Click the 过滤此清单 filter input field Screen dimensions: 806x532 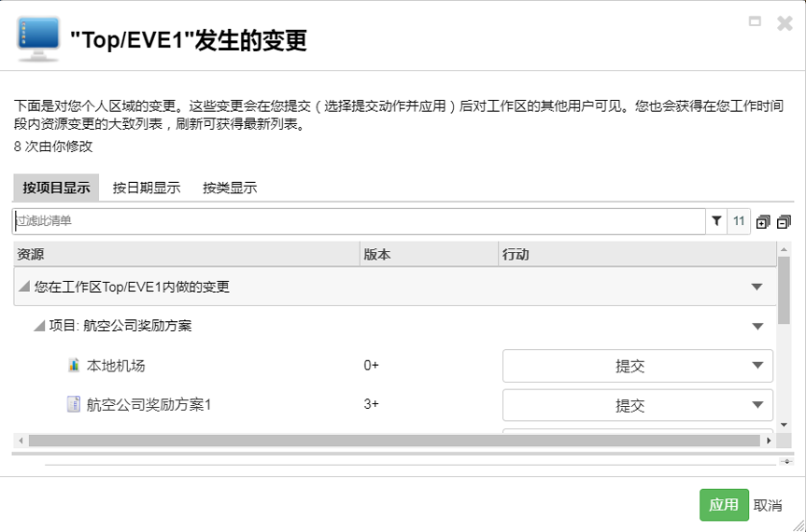tap(359, 221)
